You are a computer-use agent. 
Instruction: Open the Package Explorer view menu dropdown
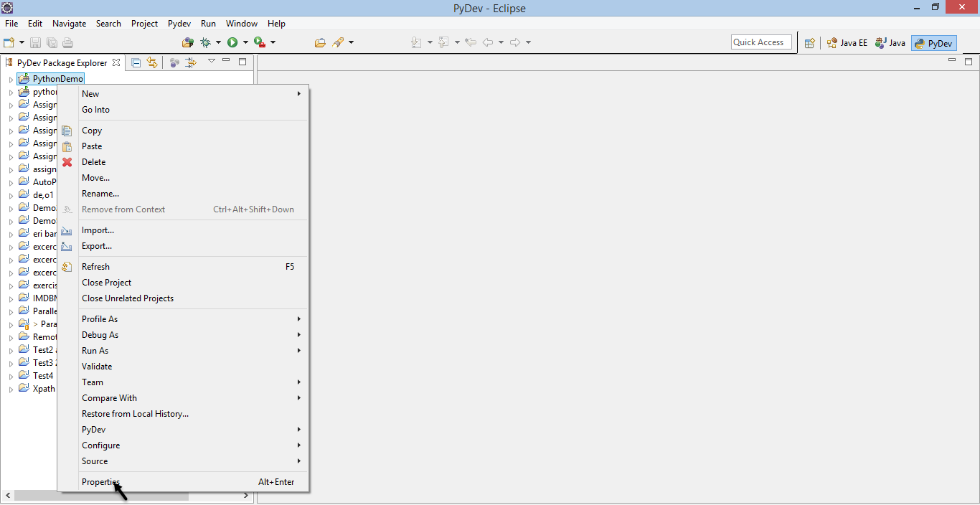(x=212, y=62)
